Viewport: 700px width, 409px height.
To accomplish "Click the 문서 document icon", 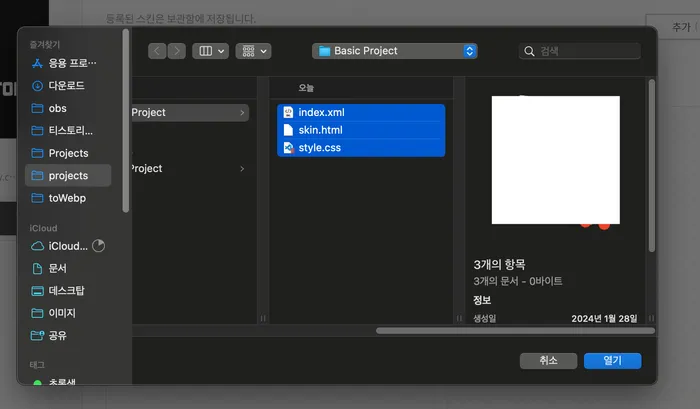I will 37,268.
